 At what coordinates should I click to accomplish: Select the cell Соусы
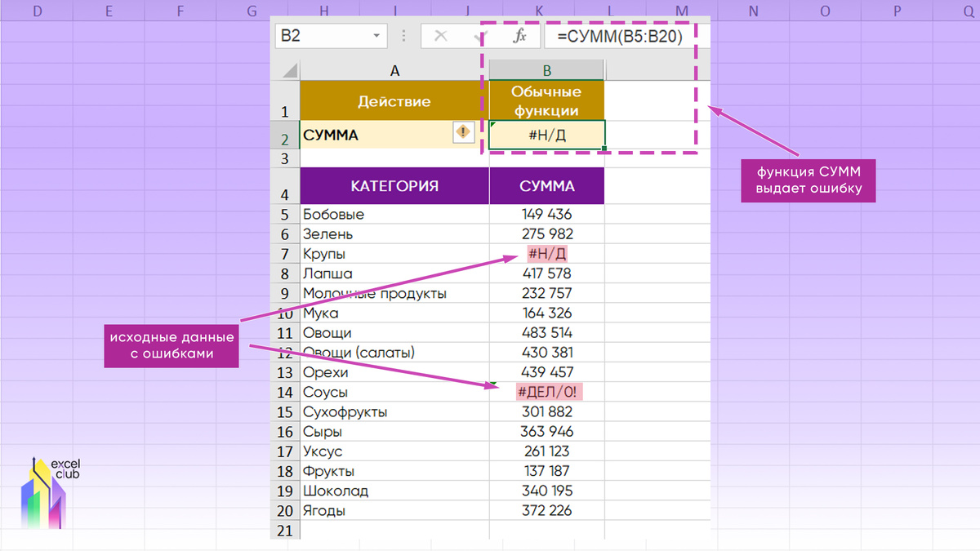394,392
